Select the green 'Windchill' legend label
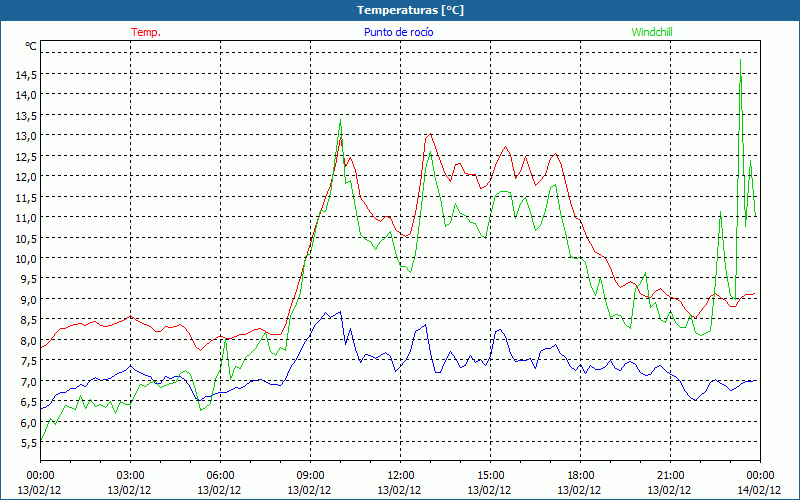Viewport: 800px width, 500px height. [x=652, y=32]
